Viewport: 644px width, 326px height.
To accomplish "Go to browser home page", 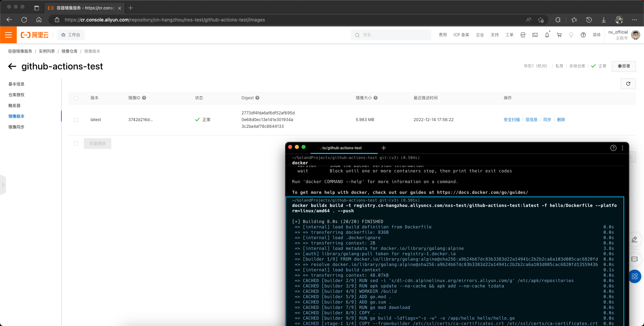I will 39,20.
